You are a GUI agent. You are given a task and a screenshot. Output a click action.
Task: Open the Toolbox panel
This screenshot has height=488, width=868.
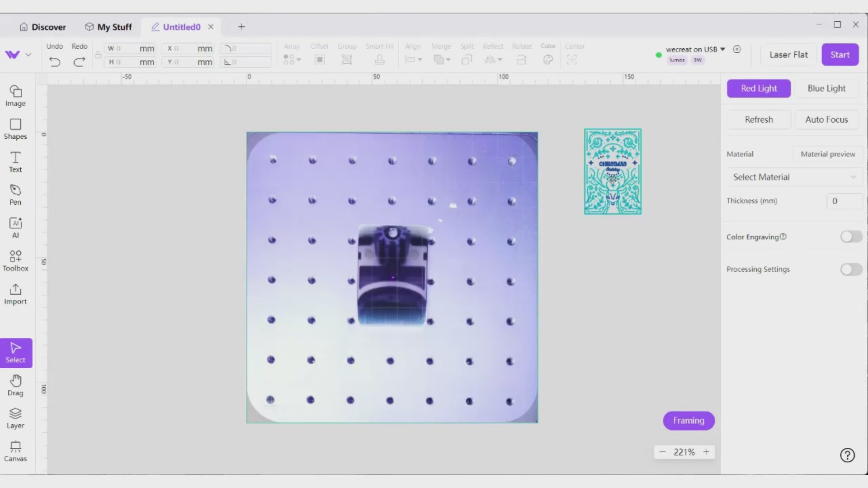click(15, 261)
